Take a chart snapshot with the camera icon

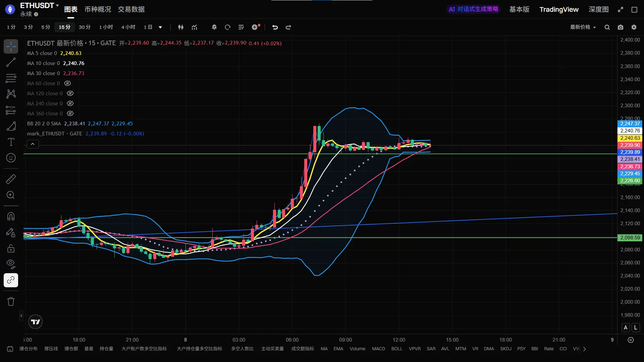[621, 27]
